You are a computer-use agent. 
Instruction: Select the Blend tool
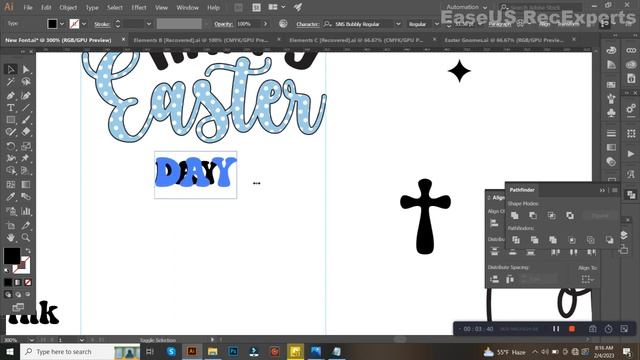pos(26,197)
